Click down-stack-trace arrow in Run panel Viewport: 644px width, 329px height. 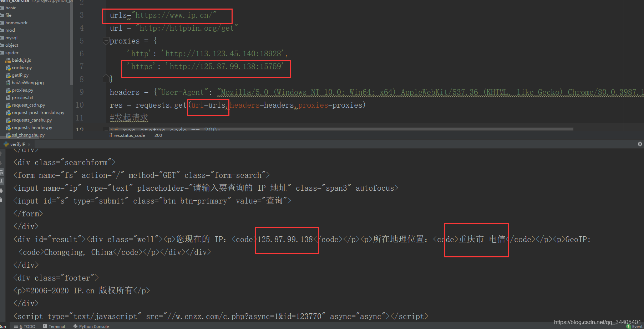(1, 163)
